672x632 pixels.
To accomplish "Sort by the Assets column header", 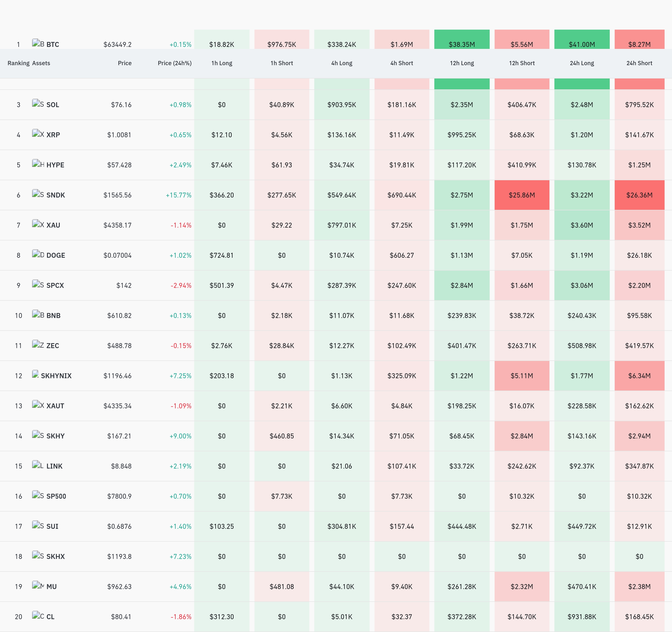I will (41, 63).
